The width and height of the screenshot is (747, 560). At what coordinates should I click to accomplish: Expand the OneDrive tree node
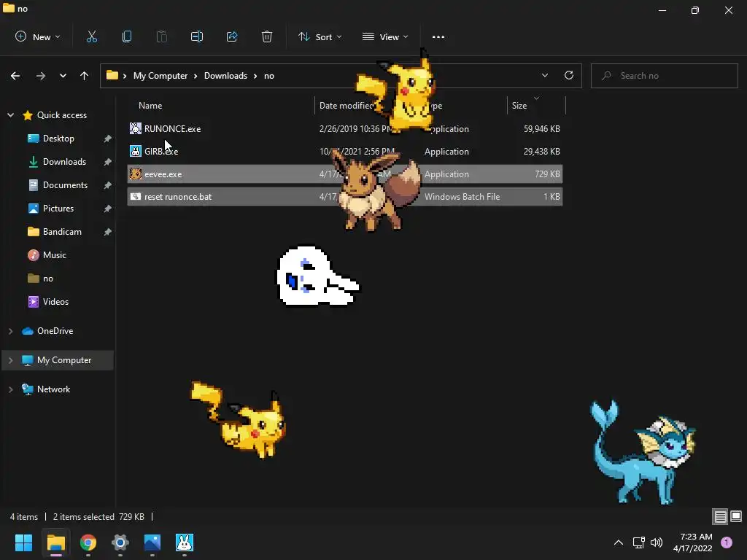(10, 331)
